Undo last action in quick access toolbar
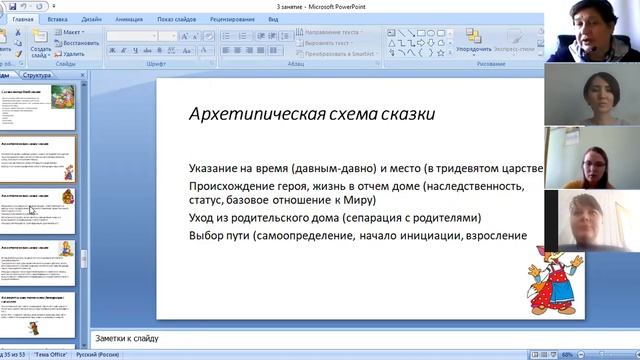The width and height of the screenshot is (640, 360). click(24, 7)
